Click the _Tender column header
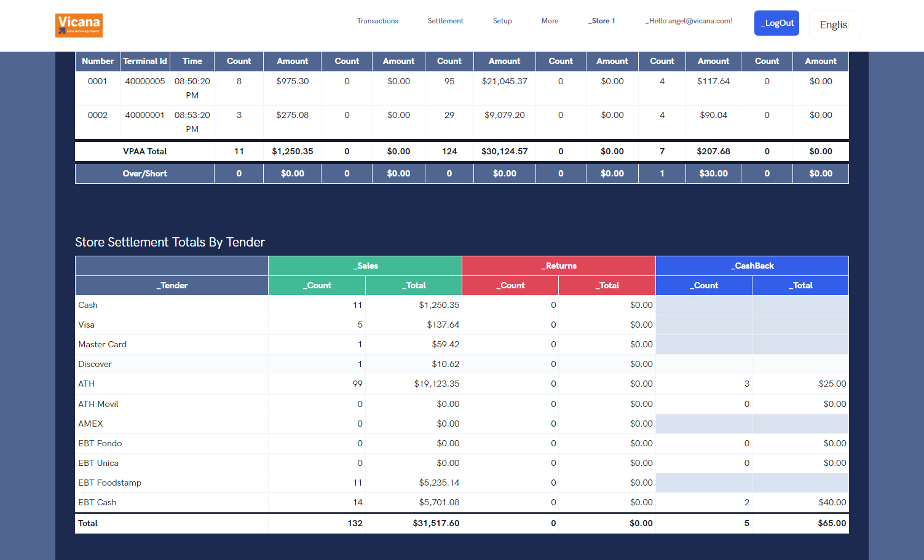This screenshot has width=924, height=560. pos(172,285)
